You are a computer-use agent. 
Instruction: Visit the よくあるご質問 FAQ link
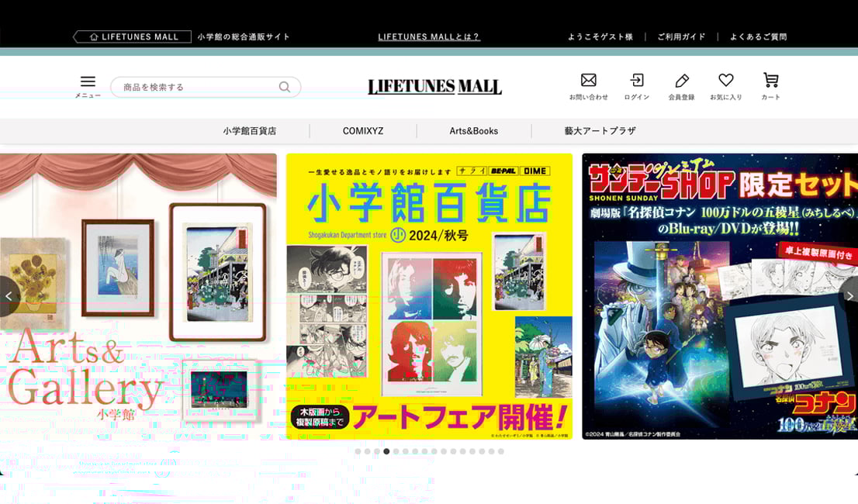coord(758,36)
